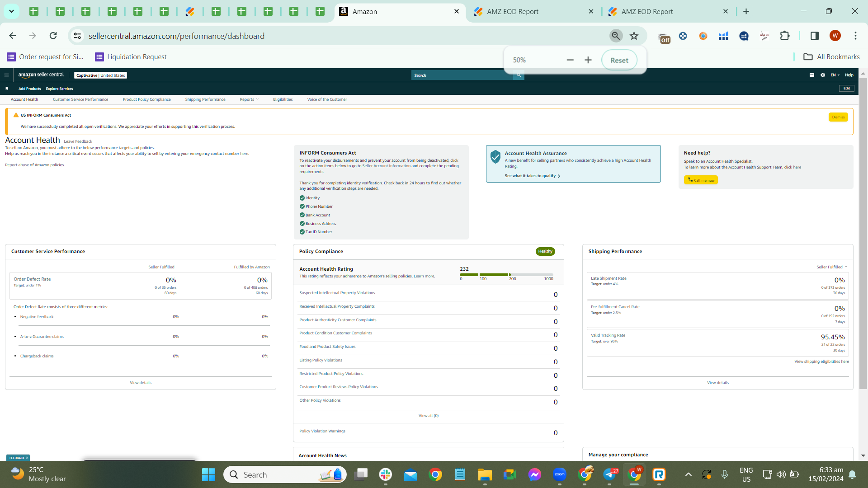Open the Seller Central messages envelope icon

tap(812, 75)
